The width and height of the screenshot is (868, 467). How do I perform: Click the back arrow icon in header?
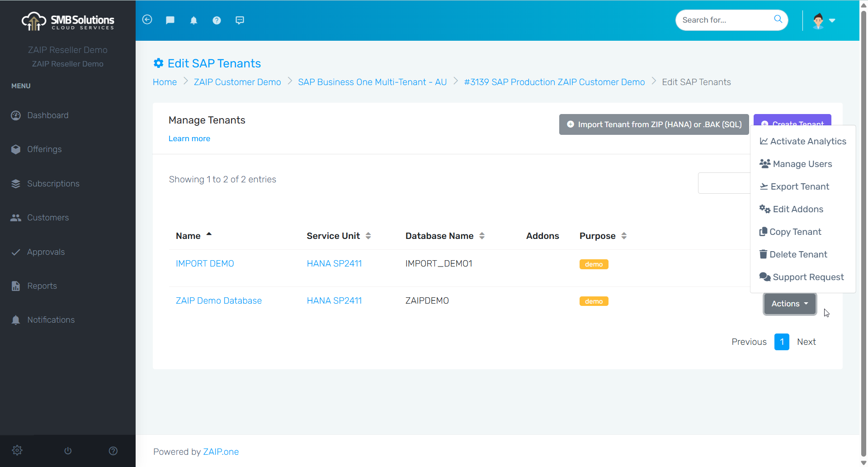147,20
